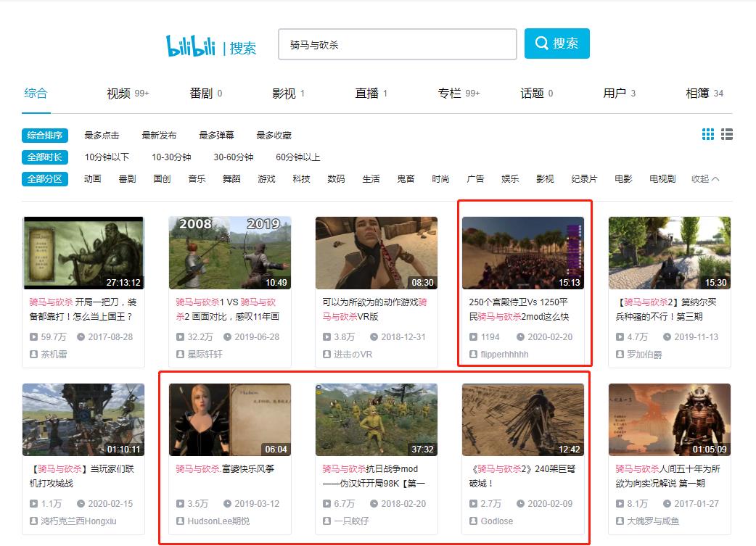Filter by 数码 category

(x=336, y=179)
